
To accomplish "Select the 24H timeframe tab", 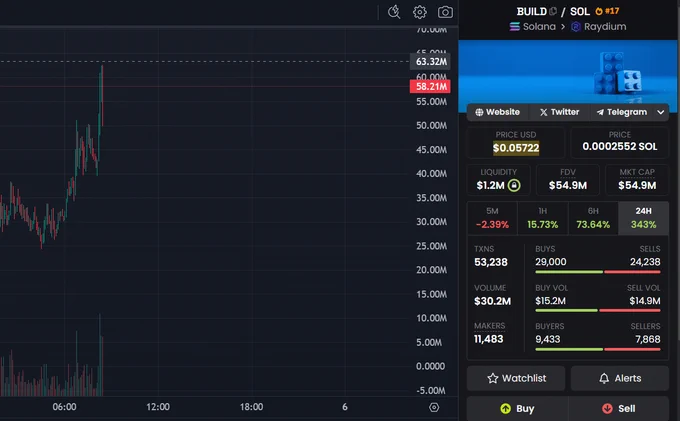I will pos(644,218).
